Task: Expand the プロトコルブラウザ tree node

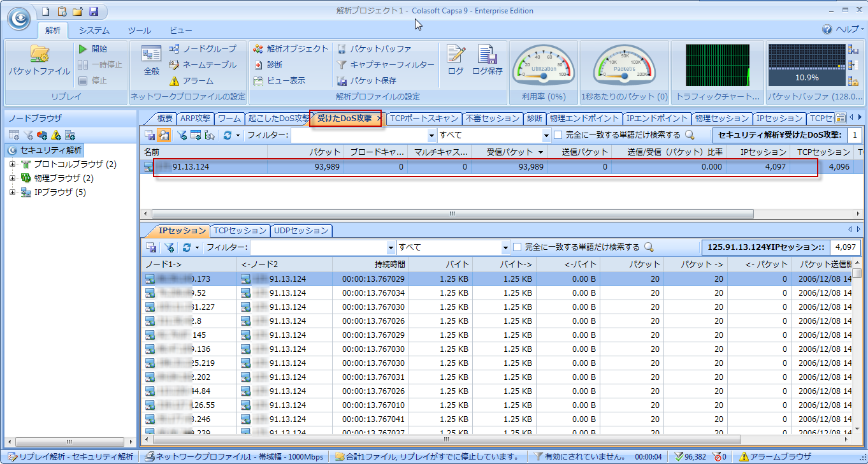Action: click(x=12, y=164)
